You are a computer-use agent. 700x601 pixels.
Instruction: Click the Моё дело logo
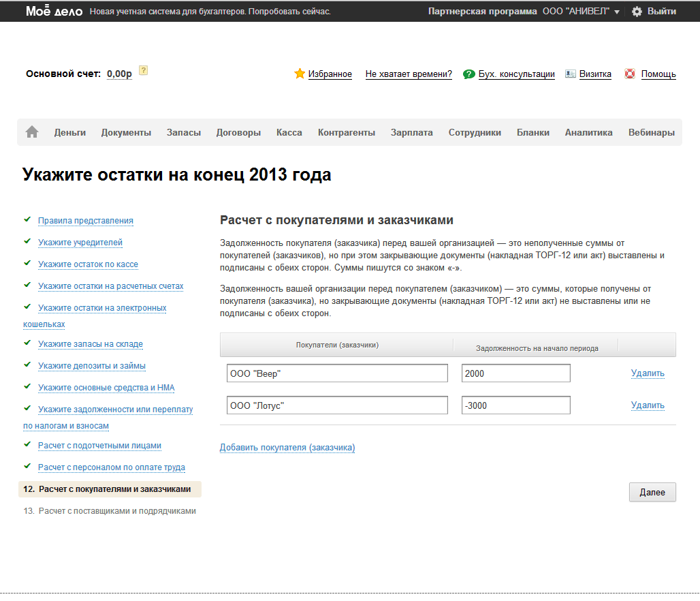tap(54, 11)
